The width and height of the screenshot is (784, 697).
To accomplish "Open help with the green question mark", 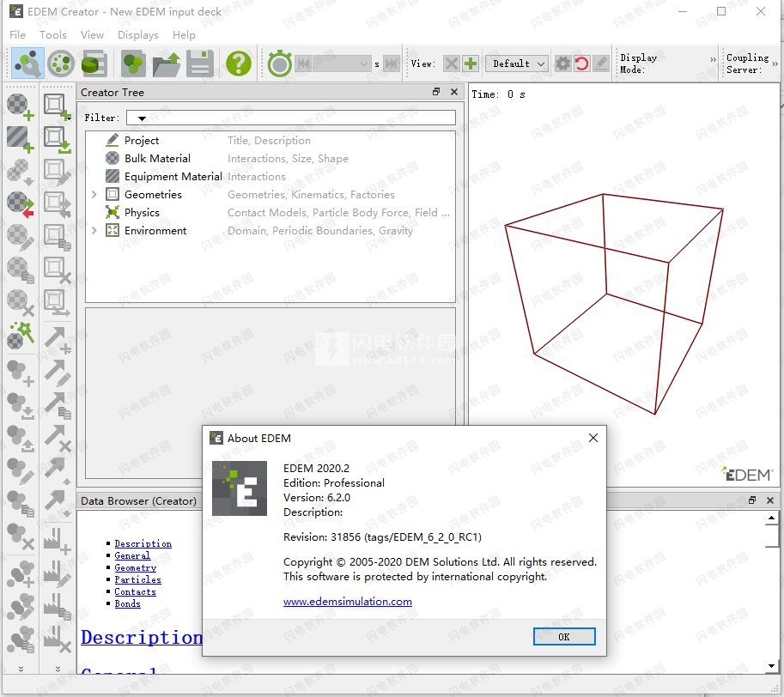I will coord(239,64).
